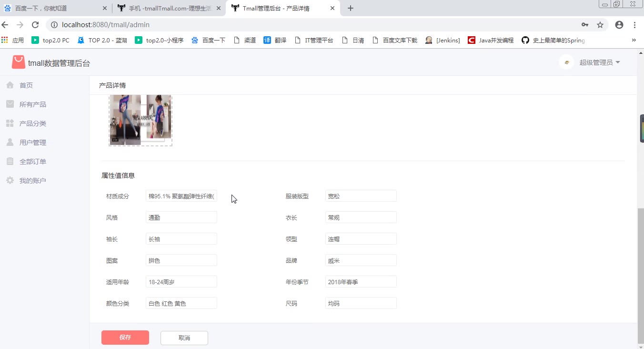Screen dimensions: 644x349
Task: Show more bookmarks with the chevron
Action: tap(634, 41)
